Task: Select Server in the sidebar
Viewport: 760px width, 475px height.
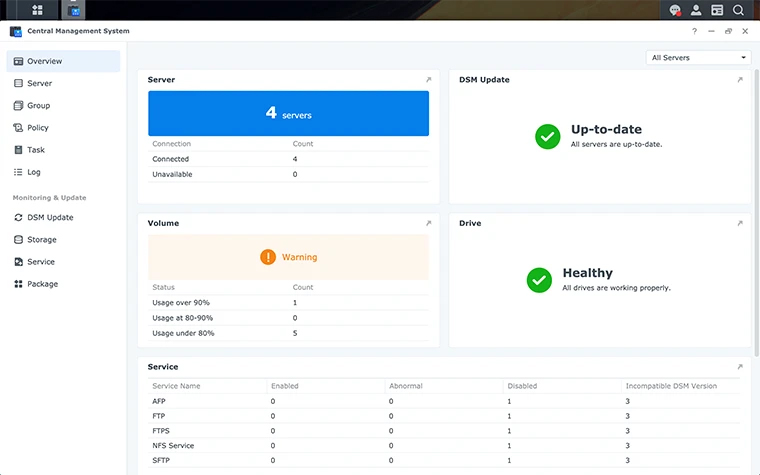Action: [x=40, y=84]
